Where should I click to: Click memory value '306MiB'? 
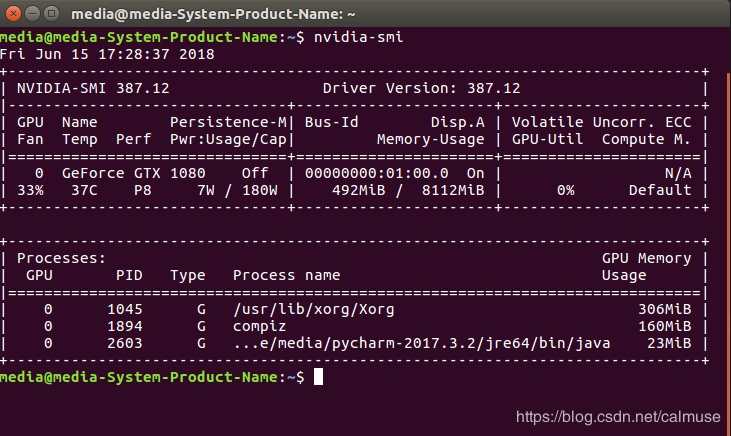[664, 309]
